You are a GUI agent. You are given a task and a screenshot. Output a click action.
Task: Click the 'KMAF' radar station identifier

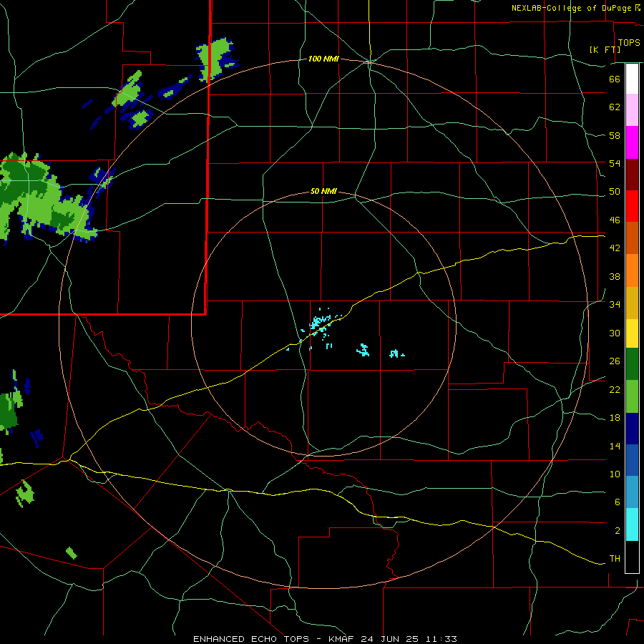pyautogui.click(x=342, y=639)
